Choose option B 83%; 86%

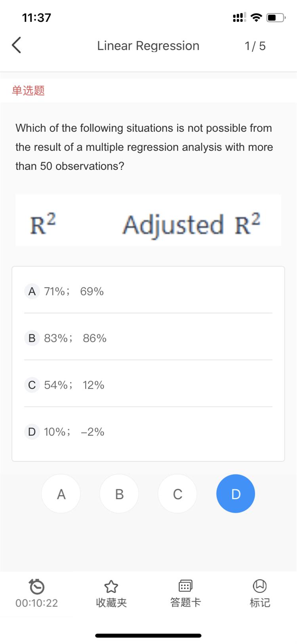[148, 338]
